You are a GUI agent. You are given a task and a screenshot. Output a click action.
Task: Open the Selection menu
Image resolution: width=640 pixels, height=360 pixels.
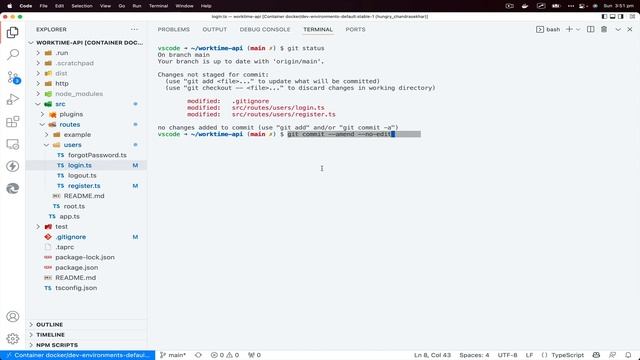pyautogui.click(x=82, y=6)
